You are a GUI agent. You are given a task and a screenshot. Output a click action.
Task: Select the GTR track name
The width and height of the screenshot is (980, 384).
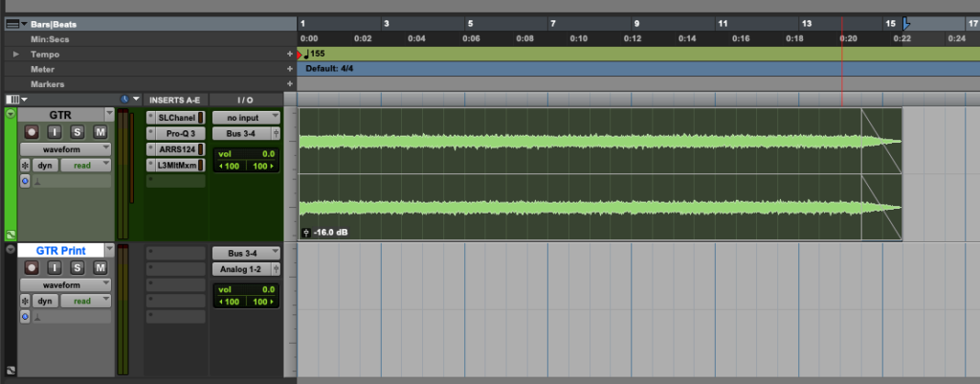[60, 115]
